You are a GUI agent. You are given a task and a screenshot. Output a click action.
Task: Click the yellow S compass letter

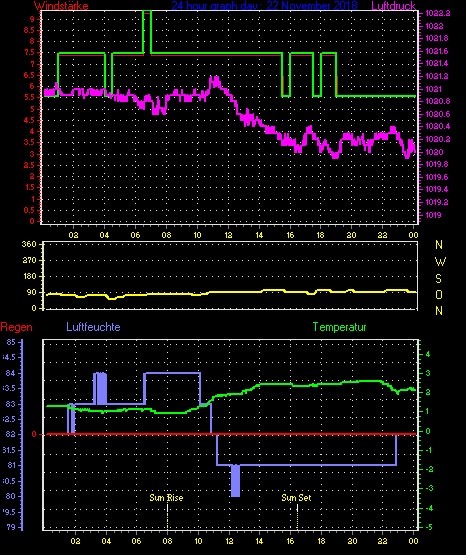click(x=438, y=279)
